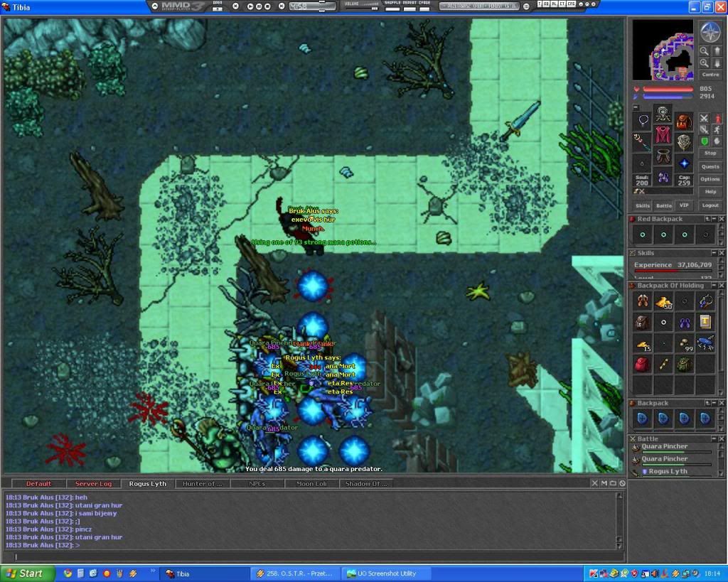Toggle Skills window button
Screen dimensions: 728x582
click(x=643, y=205)
